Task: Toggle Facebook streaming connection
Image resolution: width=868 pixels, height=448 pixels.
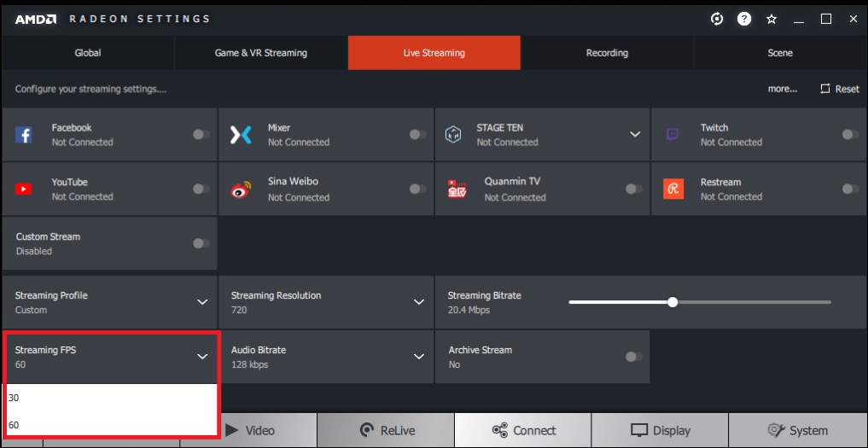Action: [x=201, y=135]
